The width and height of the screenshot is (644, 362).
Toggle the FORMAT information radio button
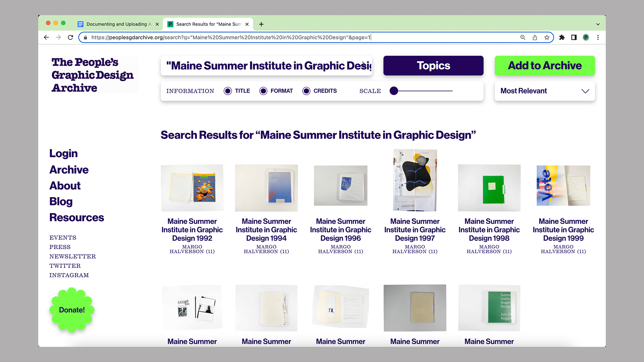point(263,91)
